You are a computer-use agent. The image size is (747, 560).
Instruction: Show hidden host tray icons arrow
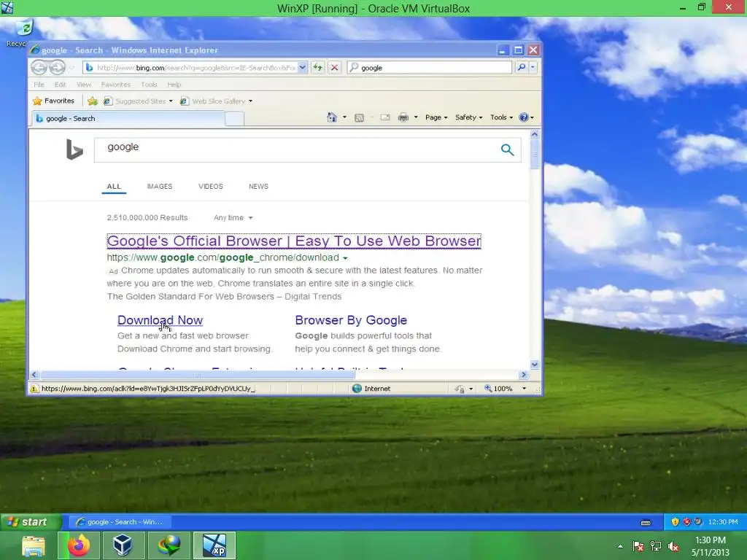click(620, 546)
